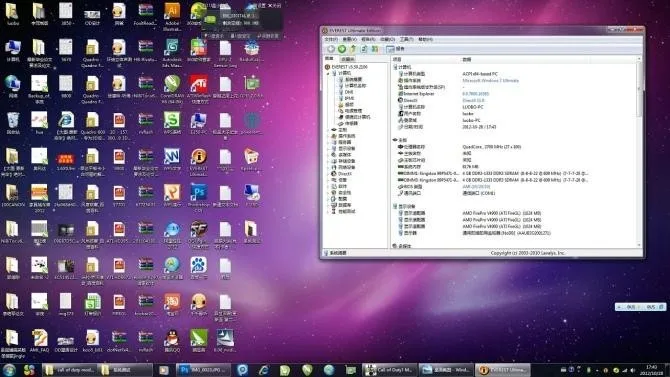Expand the 网络设备 node in the EVEREST tree
Screen dimensions: 670x377
pos(328,167)
